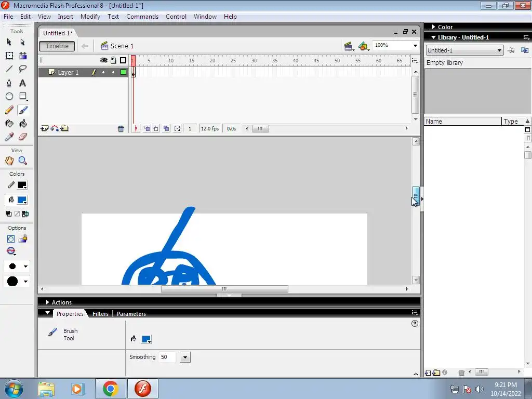The image size is (532, 399).
Task: Select the Hand tool
Action: (9, 161)
